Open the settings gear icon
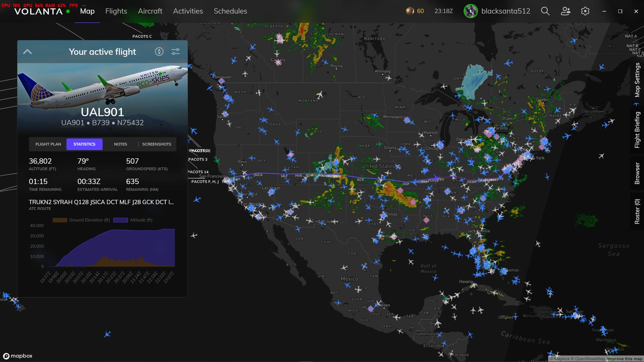Screen dimensions: 644x362 click(585, 11)
